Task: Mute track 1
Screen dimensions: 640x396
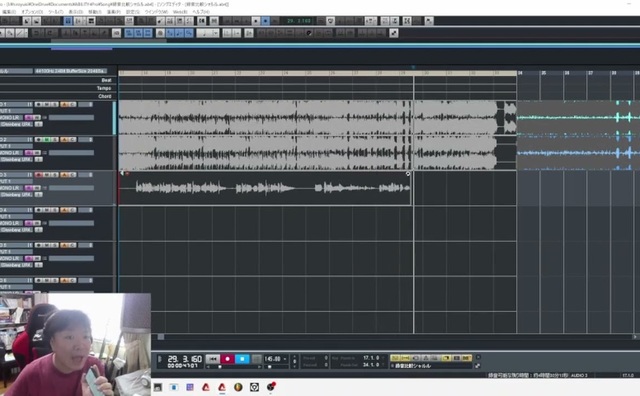Action: (47, 105)
